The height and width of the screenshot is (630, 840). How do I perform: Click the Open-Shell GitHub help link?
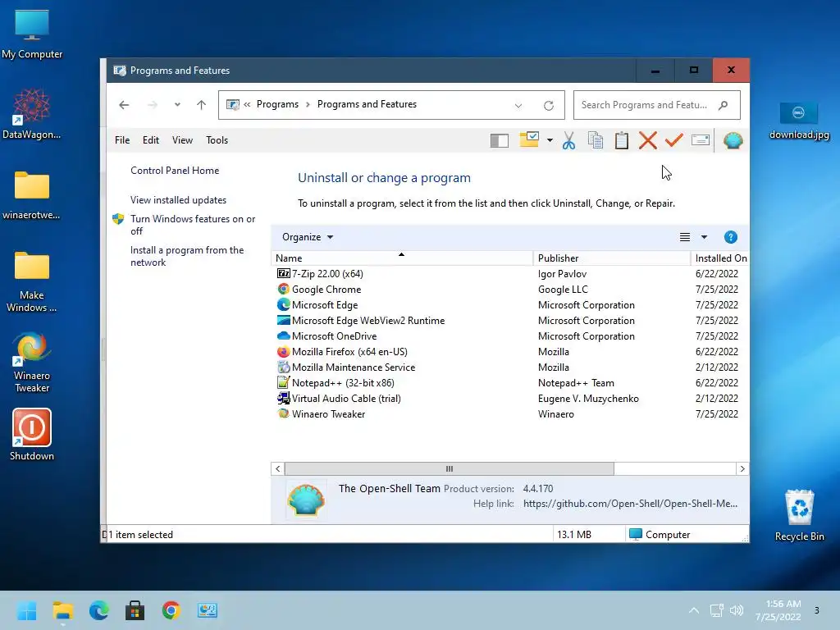[630, 504]
